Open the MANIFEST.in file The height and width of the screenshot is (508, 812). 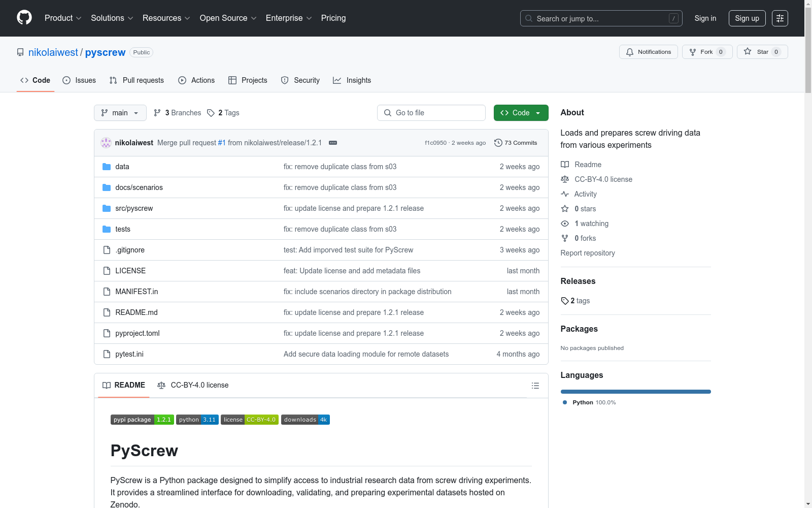tap(137, 292)
